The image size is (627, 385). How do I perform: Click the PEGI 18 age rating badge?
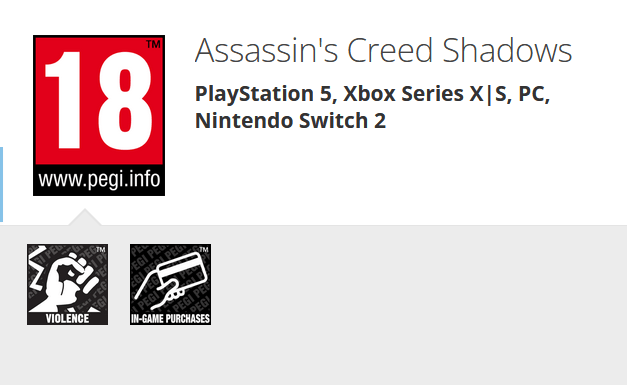99,116
